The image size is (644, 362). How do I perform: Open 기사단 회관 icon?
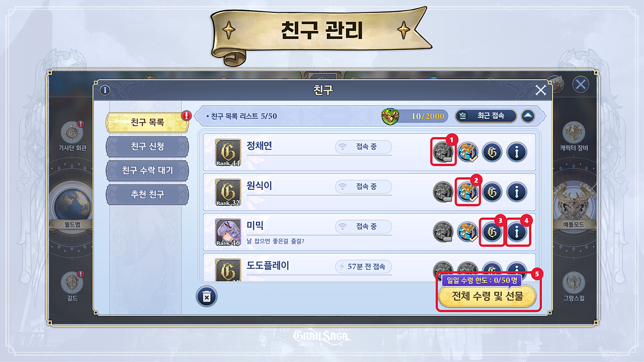point(72,132)
